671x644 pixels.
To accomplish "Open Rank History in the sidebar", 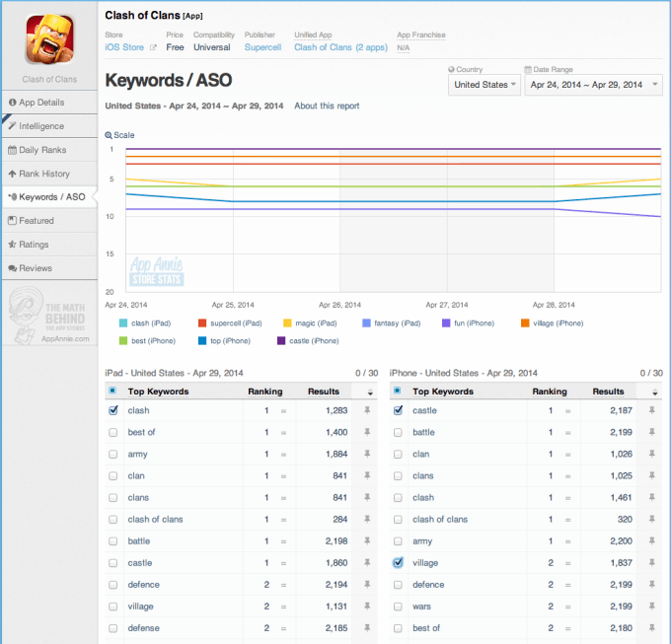I will [x=44, y=174].
